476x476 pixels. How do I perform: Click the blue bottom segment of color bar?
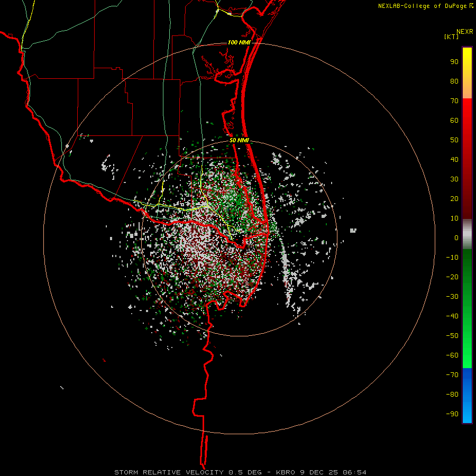coord(467,396)
